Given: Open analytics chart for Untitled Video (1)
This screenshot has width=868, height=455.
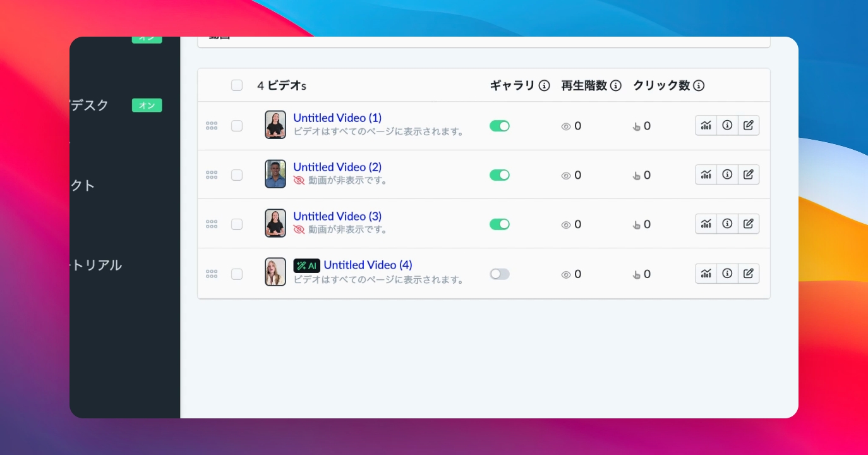Looking at the screenshot, I should (706, 125).
